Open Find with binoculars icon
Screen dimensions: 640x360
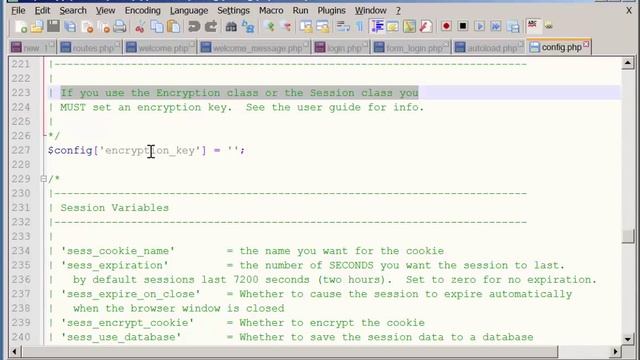point(231,27)
